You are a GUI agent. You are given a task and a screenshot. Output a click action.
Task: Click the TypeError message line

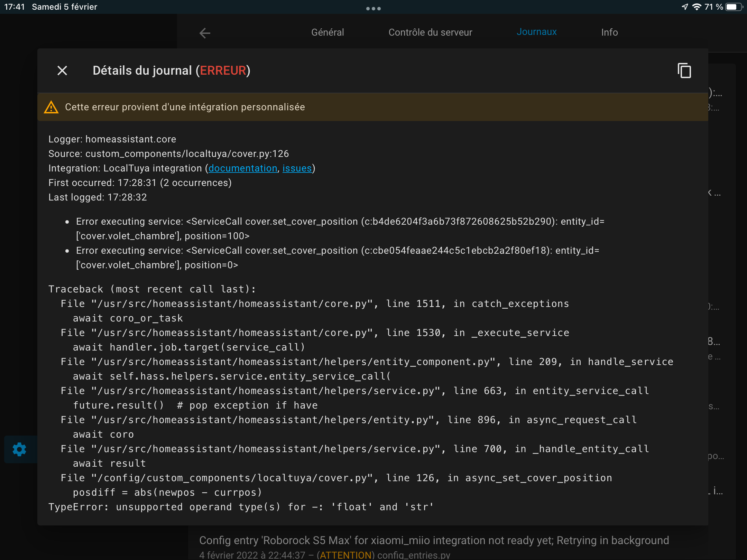(241, 507)
